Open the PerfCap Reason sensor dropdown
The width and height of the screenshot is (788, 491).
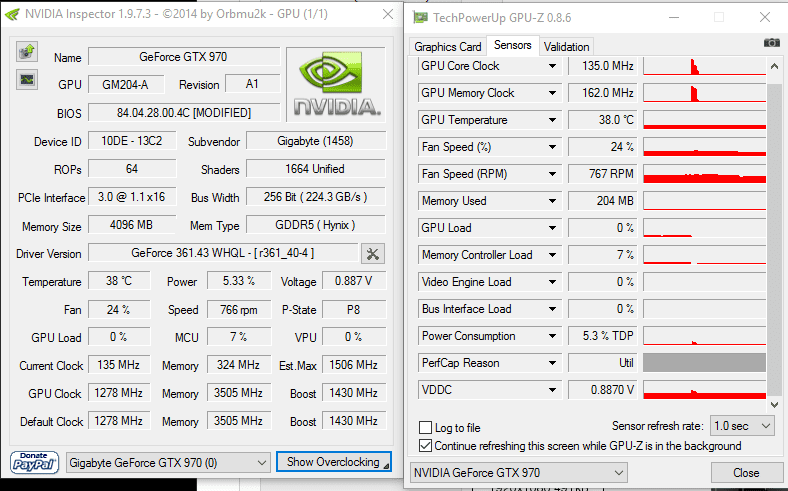[552, 363]
